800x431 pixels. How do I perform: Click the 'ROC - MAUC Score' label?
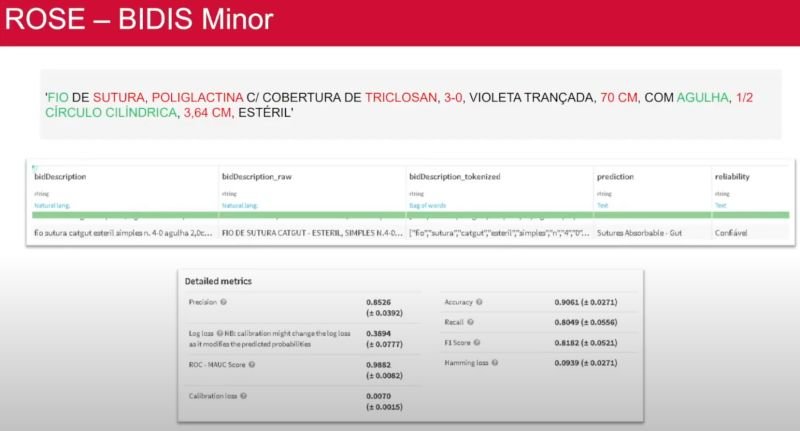[x=217, y=365]
